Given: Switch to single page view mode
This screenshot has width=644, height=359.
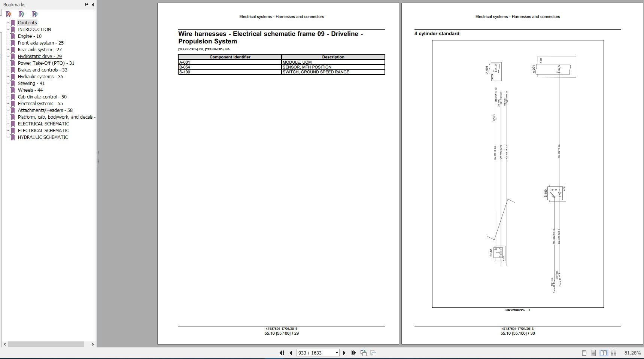Looking at the screenshot, I should [584, 353].
